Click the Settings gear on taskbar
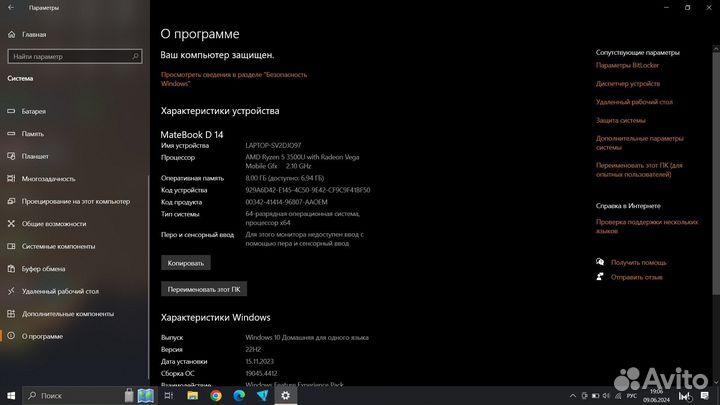The width and height of the screenshot is (720, 405). point(286,395)
